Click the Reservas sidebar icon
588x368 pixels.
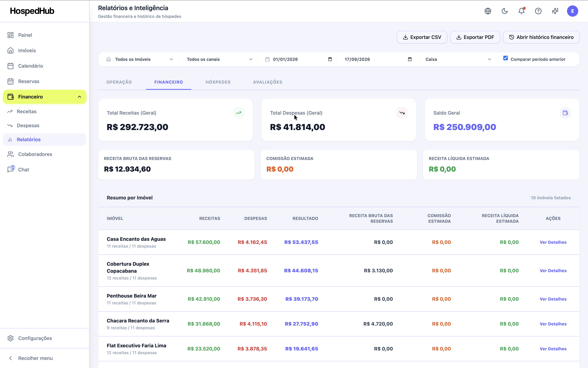click(x=10, y=81)
